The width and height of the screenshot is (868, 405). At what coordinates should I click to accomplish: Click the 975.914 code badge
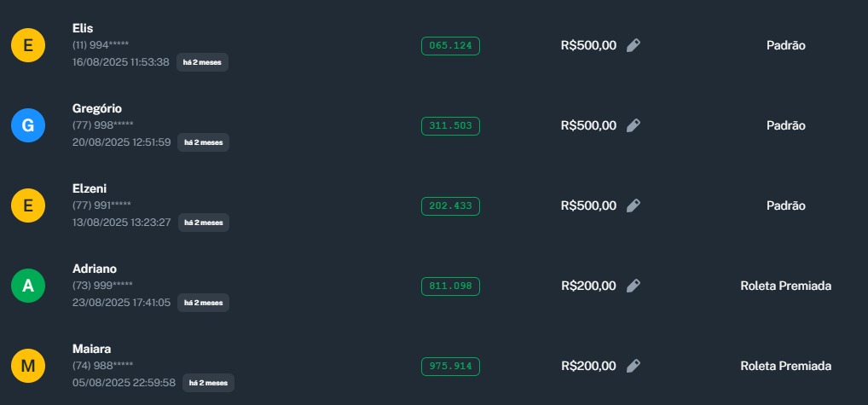click(450, 366)
